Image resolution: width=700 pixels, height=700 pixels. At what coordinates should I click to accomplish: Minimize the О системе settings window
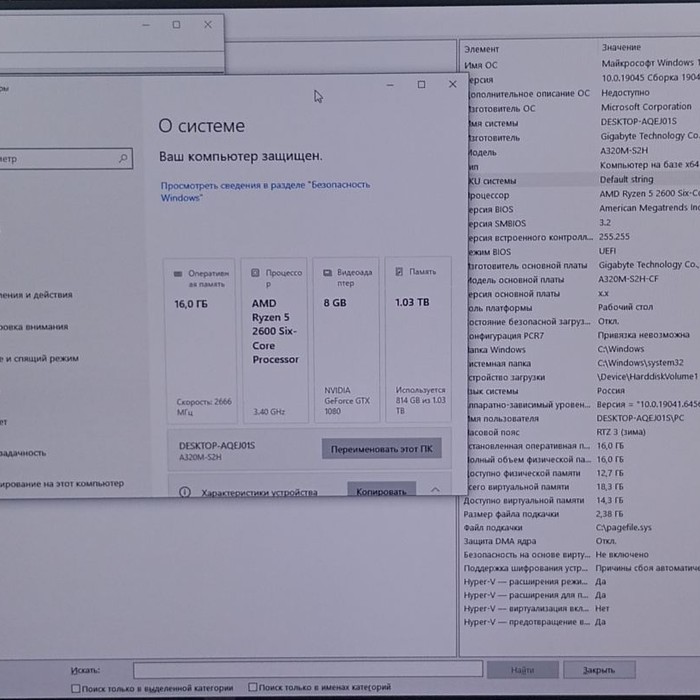coord(390,85)
